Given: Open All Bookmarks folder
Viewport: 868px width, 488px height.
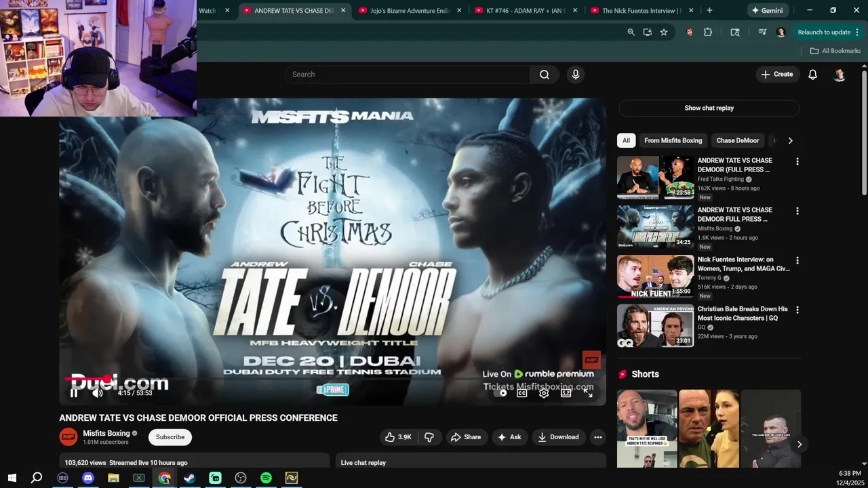Looking at the screenshot, I should (x=835, y=51).
